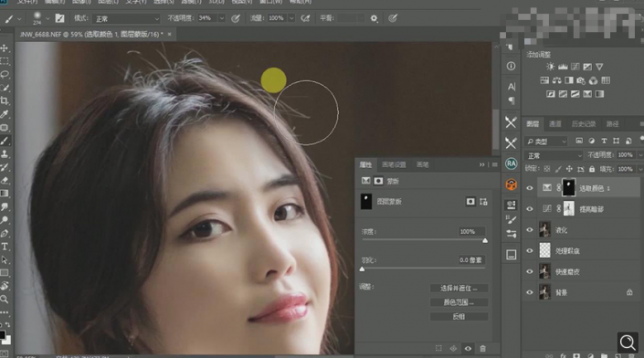The width and height of the screenshot is (644, 358).
Task: Delete mask with Properties trash icon
Action: tap(483, 349)
